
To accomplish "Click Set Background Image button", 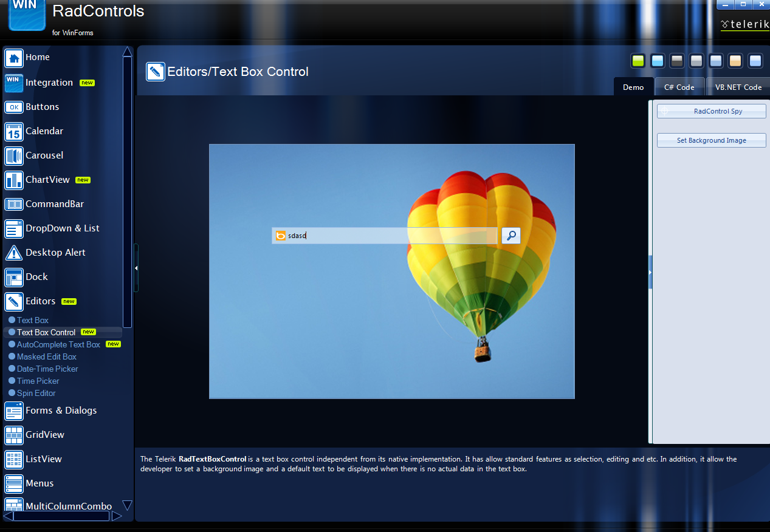I will pos(712,140).
